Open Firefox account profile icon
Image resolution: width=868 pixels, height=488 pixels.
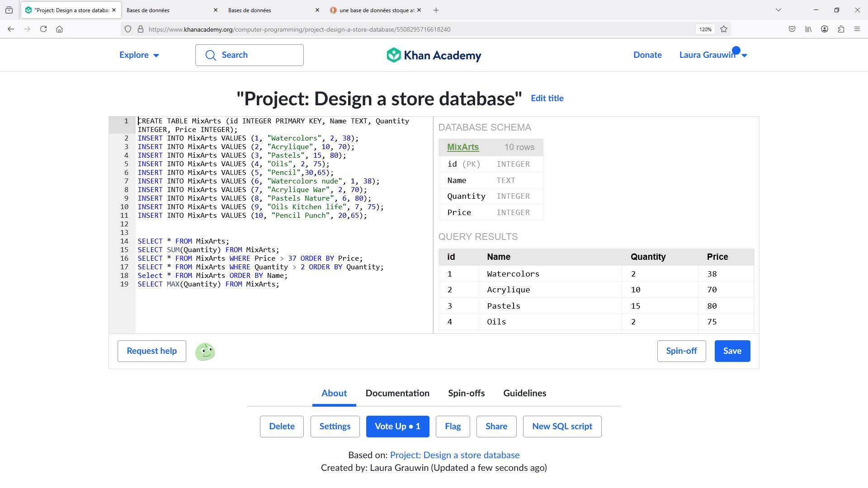pyautogui.click(x=825, y=29)
